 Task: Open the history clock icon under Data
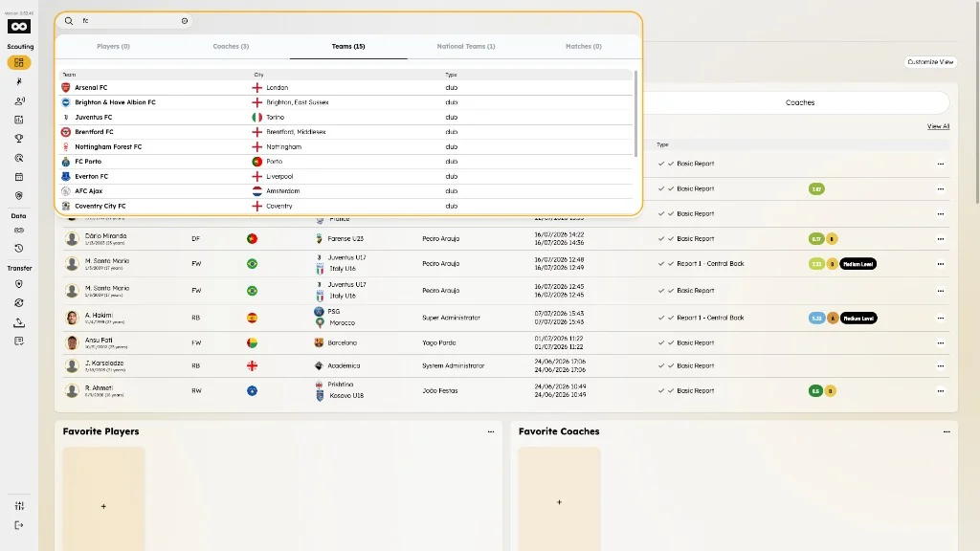(x=19, y=248)
